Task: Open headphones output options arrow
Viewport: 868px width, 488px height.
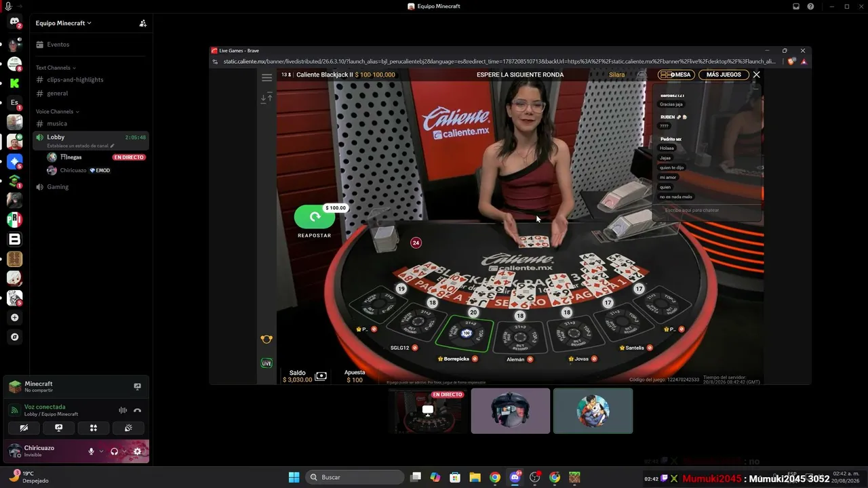Action: click(x=124, y=451)
